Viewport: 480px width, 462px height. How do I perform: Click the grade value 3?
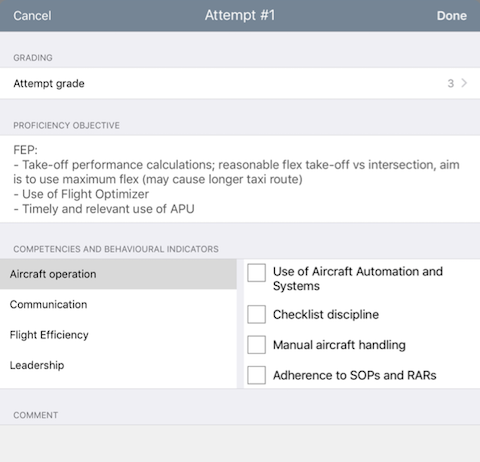pos(450,83)
